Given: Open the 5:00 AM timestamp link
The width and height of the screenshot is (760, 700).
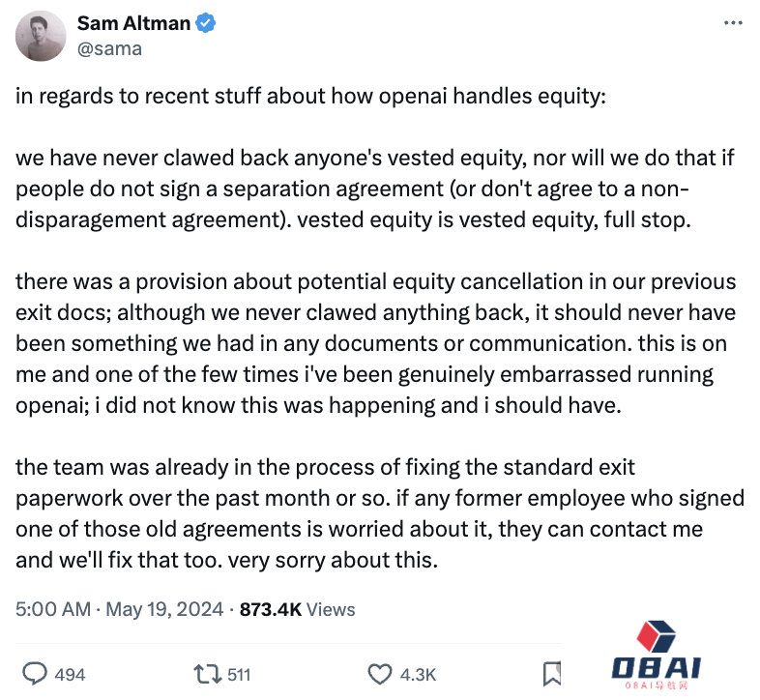Looking at the screenshot, I should pos(53,609).
